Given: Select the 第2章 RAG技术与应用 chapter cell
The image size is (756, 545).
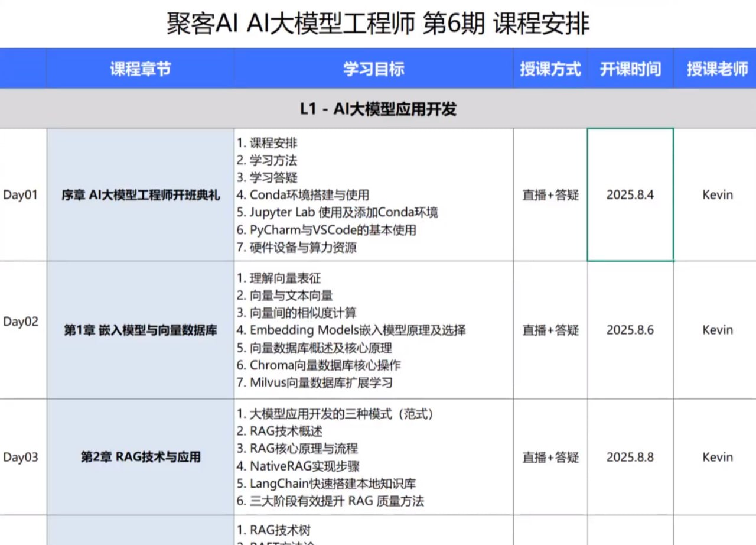Looking at the screenshot, I should pos(139,457).
